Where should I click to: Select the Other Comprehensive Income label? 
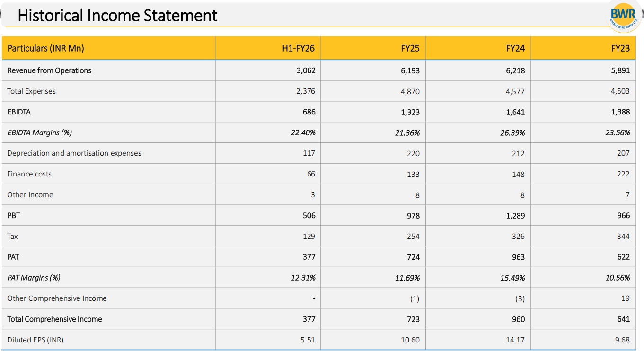(57, 298)
